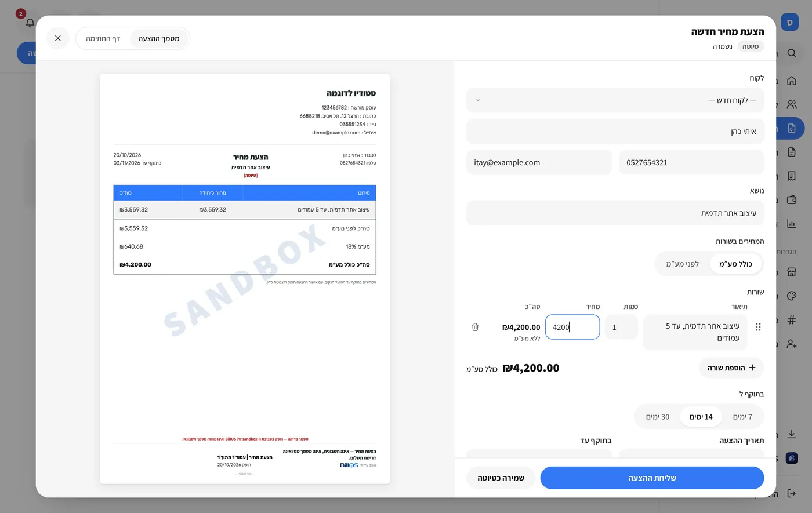Click add-user icon in background sidebar
812x513 pixels.
(x=792, y=343)
